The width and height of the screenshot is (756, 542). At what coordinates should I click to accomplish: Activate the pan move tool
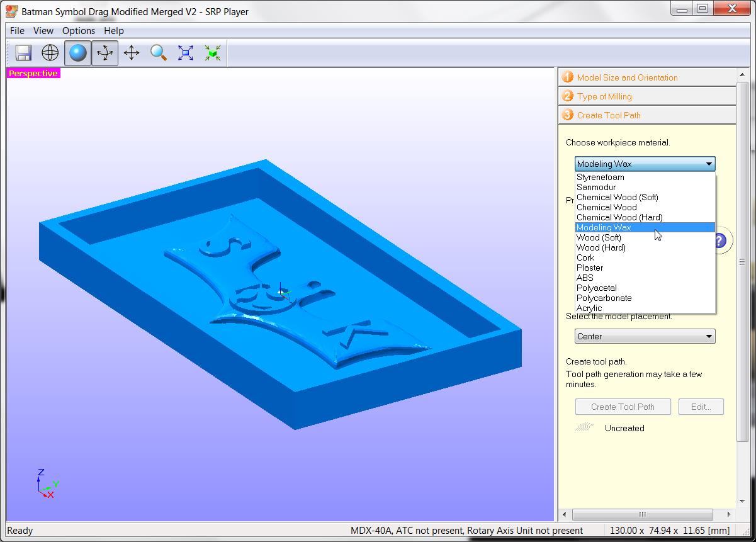(132, 53)
